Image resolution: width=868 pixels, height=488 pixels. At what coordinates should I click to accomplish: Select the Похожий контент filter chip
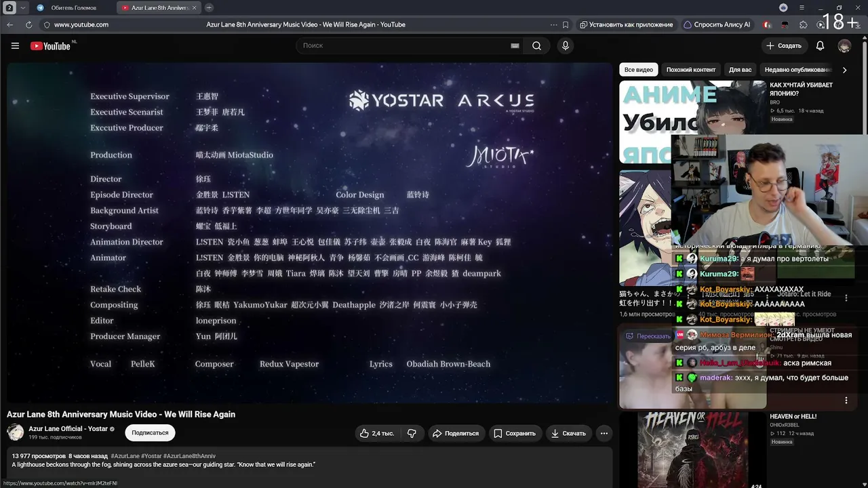(690, 70)
